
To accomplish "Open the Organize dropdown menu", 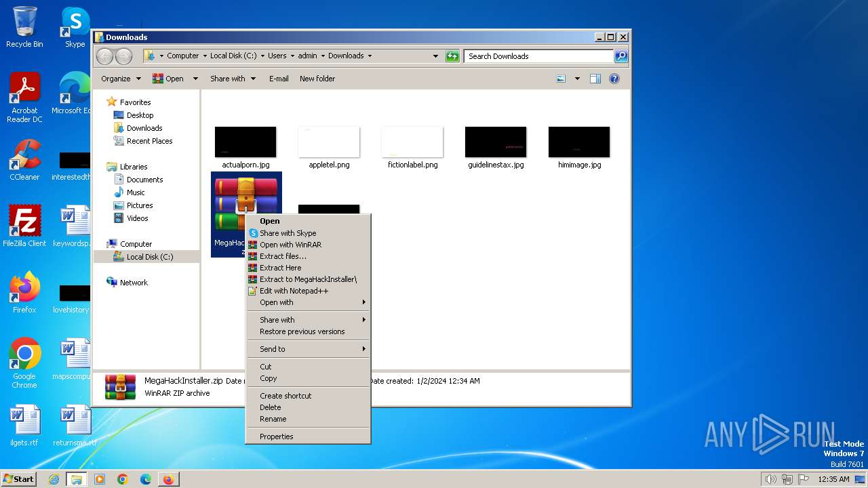I will coord(121,79).
